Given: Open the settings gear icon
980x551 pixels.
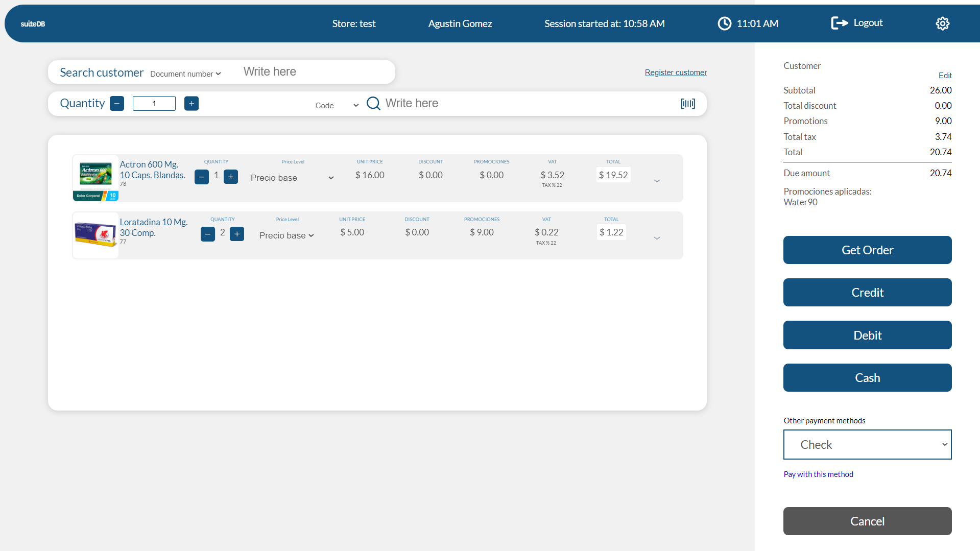Looking at the screenshot, I should point(942,23).
